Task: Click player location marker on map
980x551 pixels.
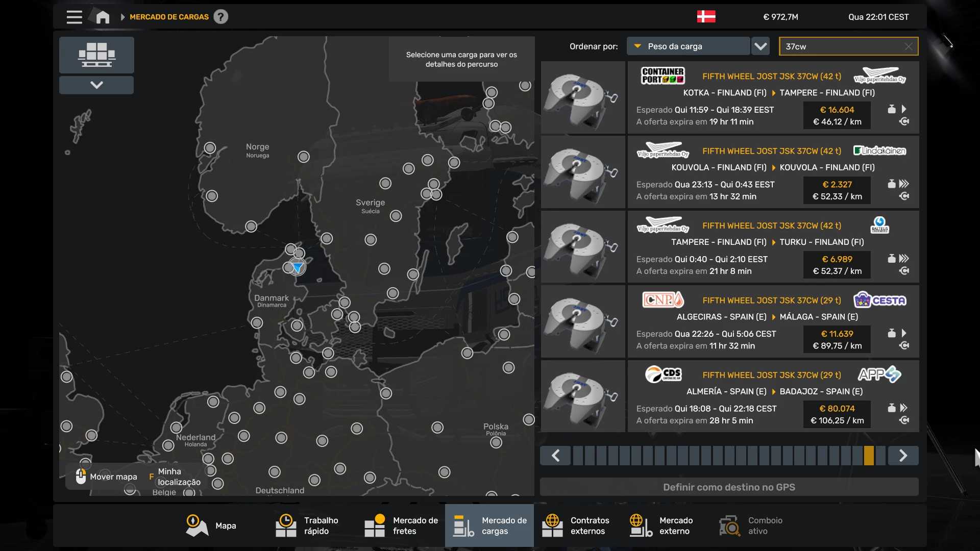Action: click(x=297, y=267)
